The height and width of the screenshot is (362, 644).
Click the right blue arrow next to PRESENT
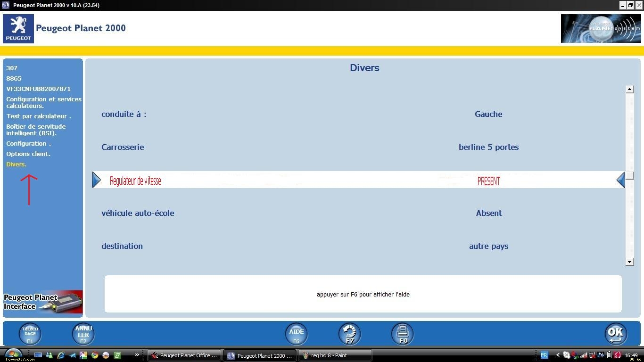[x=621, y=180]
